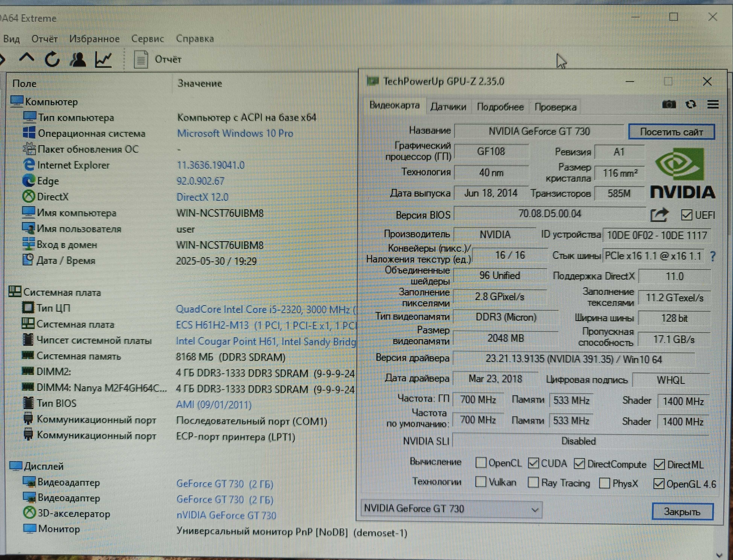Click the Закрыть button in GPU-Z

pyautogui.click(x=682, y=512)
